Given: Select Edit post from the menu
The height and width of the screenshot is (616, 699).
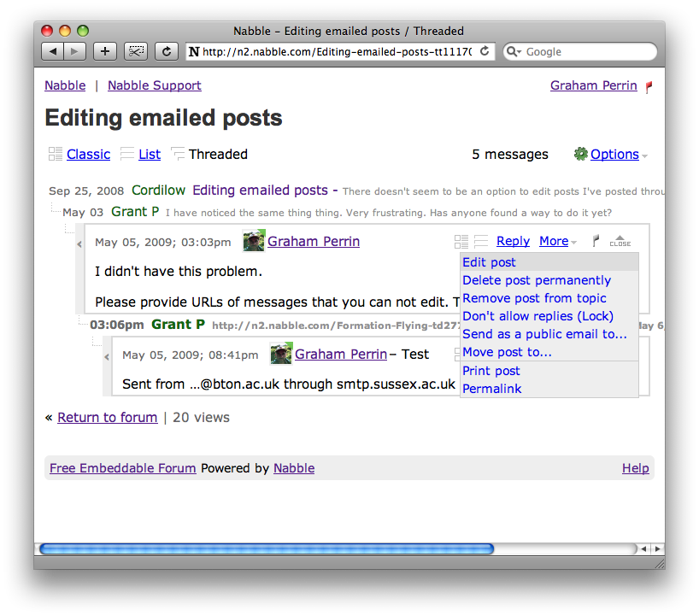Looking at the screenshot, I should click(x=489, y=262).
